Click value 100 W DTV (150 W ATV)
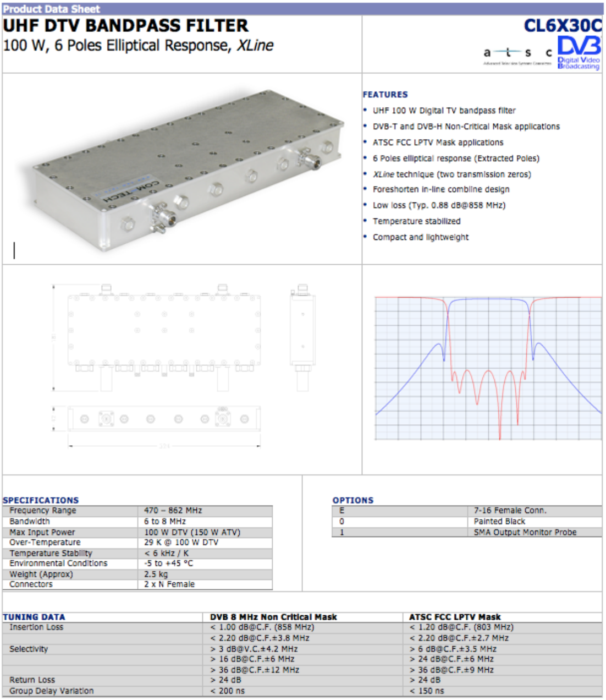This screenshot has height=700, width=606. click(x=192, y=532)
